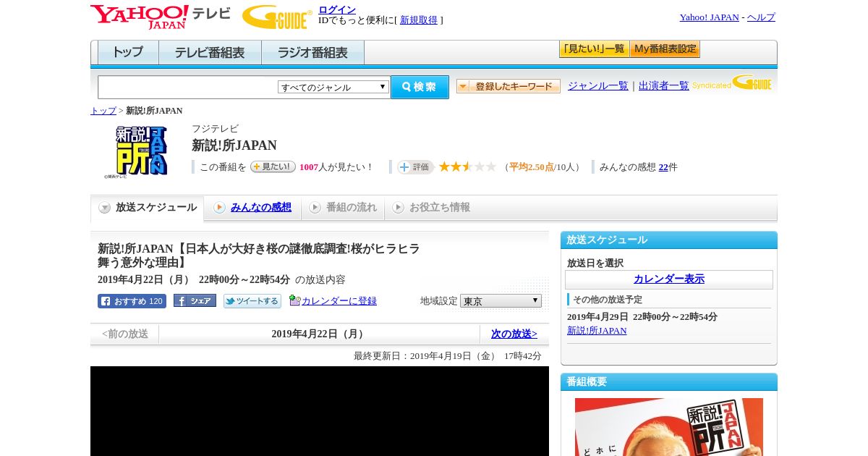Click the Facebook シェア button
Viewport: 868px width, 456px height.
tap(195, 301)
